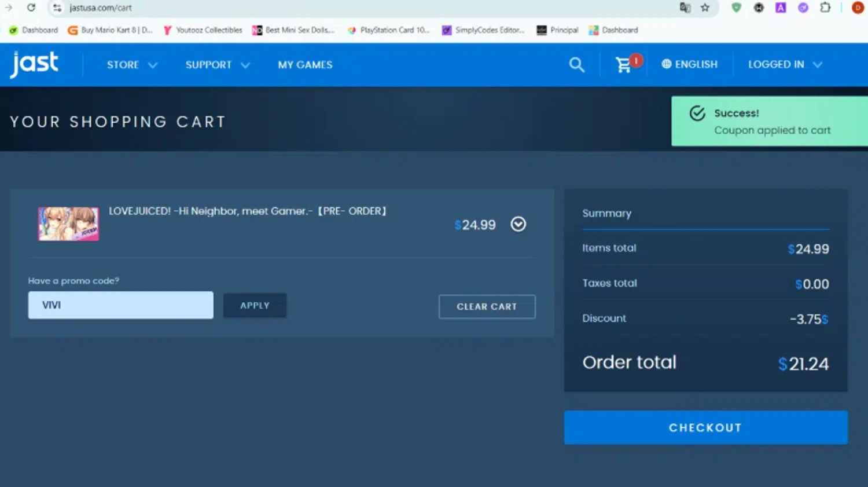
Task: Open the last Dashboard bookmark
Action: coord(613,30)
